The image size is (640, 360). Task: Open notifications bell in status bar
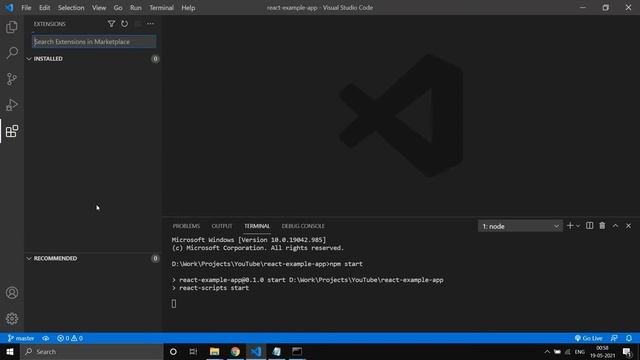[x=629, y=338]
